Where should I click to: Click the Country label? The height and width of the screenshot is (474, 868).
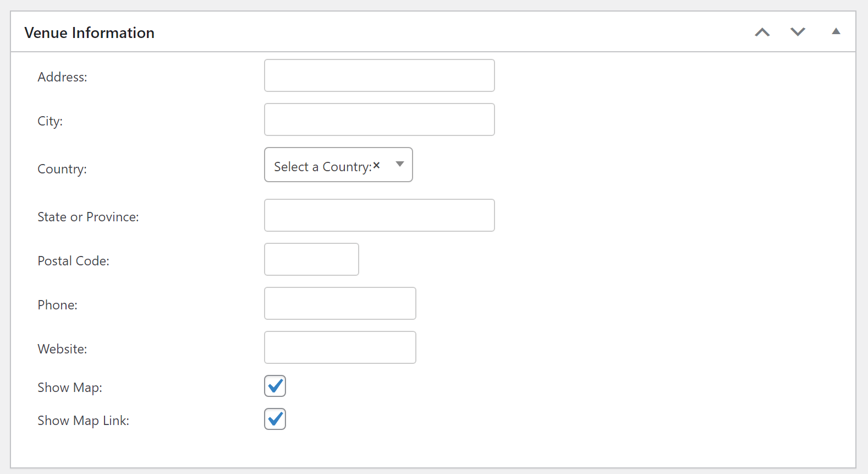[x=62, y=169]
